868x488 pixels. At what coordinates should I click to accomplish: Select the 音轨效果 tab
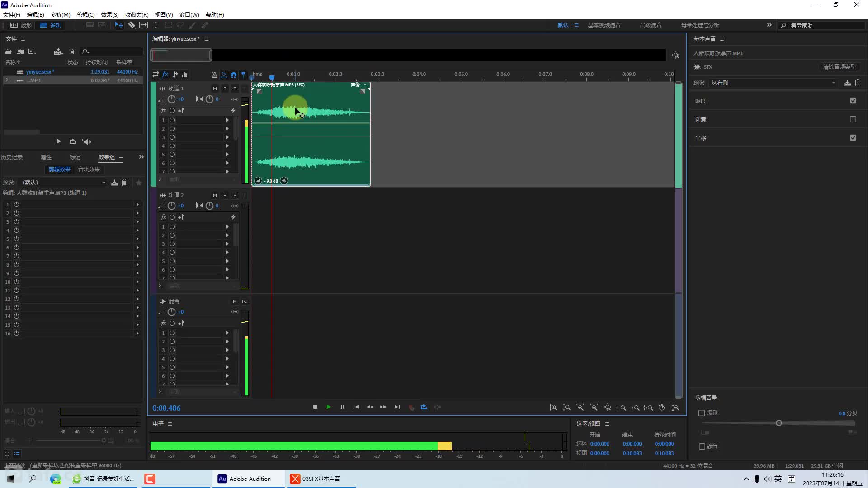click(x=89, y=169)
